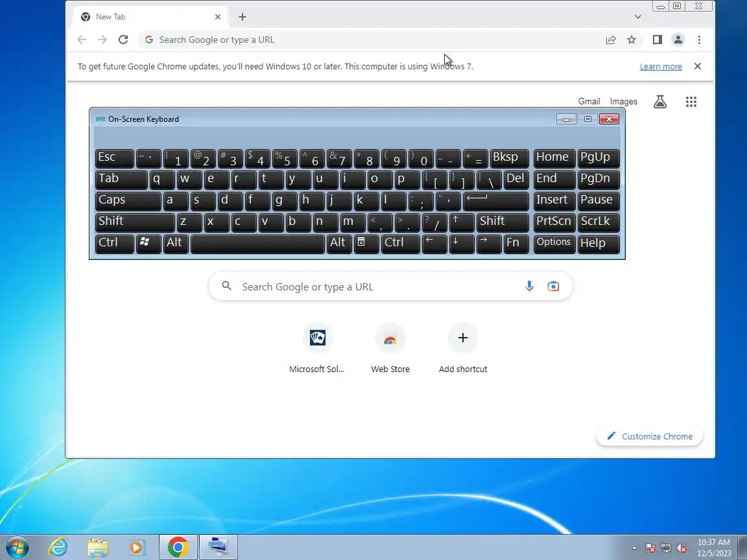Open Chrome three-dot menu
The width and height of the screenshot is (747, 560).
(x=699, y=40)
